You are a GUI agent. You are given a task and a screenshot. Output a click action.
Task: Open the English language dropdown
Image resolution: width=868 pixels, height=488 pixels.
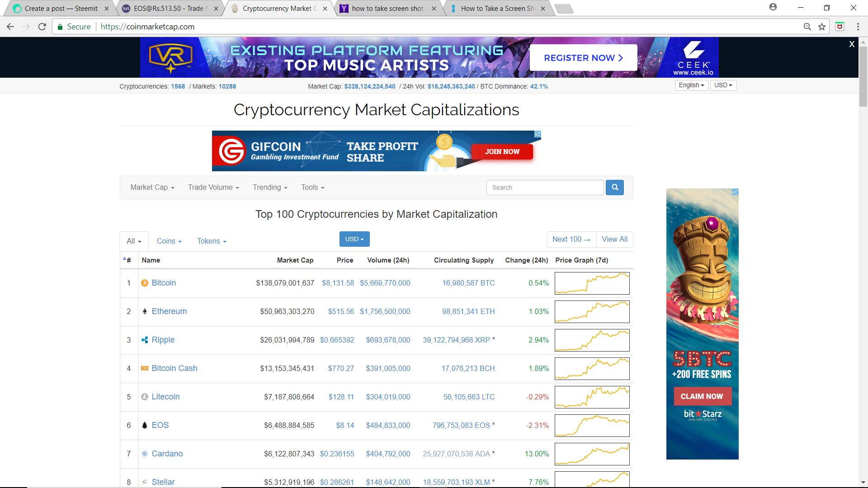tap(691, 85)
